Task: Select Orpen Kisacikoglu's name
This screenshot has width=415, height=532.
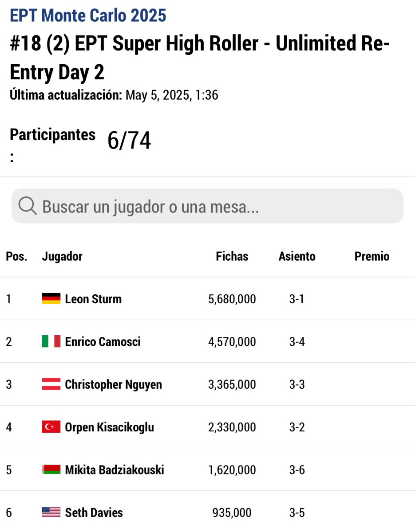Action: tap(110, 427)
